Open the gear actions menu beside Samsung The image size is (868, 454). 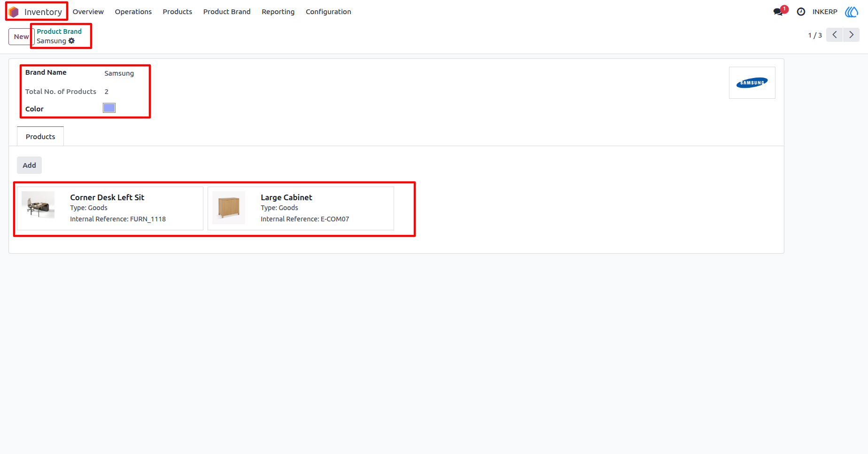click(71, 41)
